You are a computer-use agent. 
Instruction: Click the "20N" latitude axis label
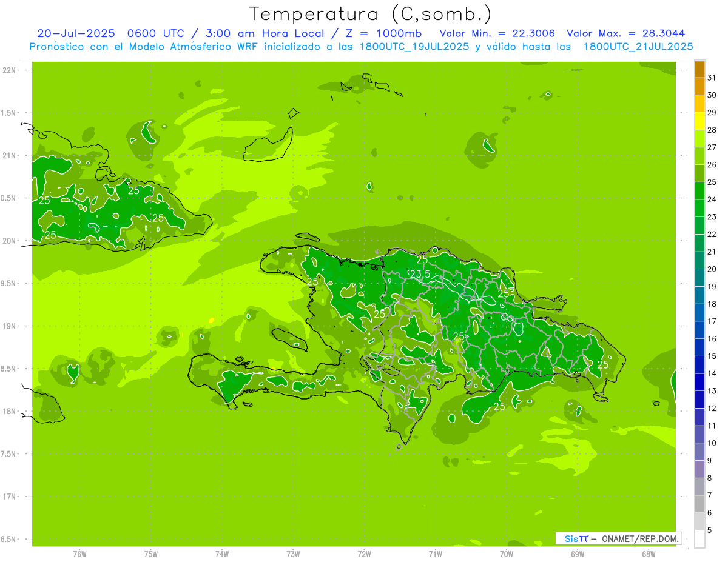point(10,241)
